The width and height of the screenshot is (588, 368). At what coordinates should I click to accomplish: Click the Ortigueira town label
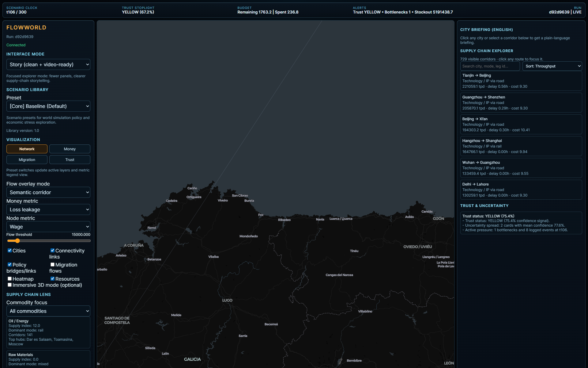pos(194,197)
